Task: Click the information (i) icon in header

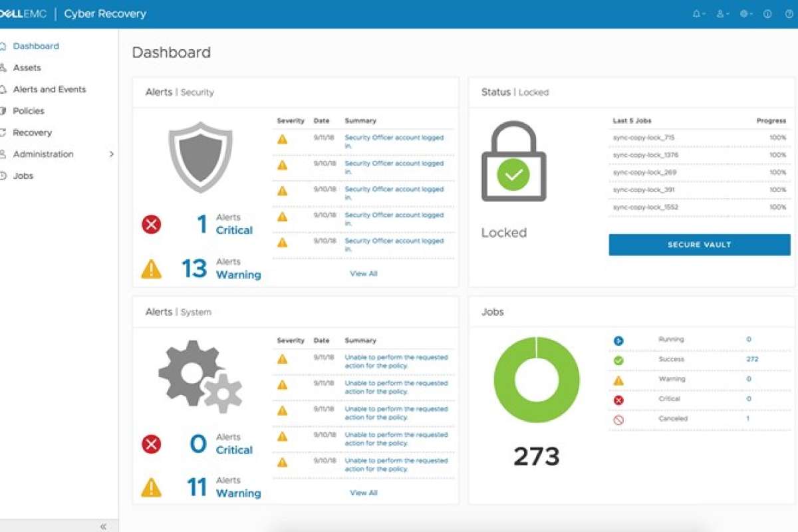Action: point(767,13)
